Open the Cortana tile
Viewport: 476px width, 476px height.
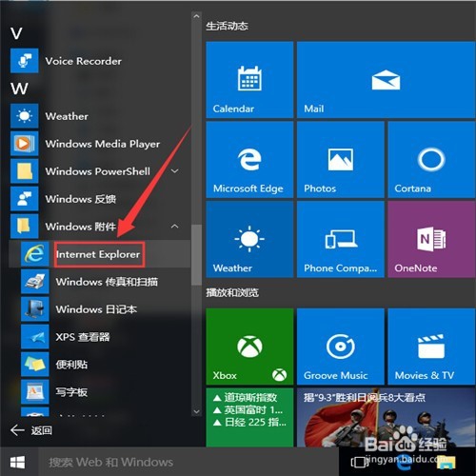(431, 160)
